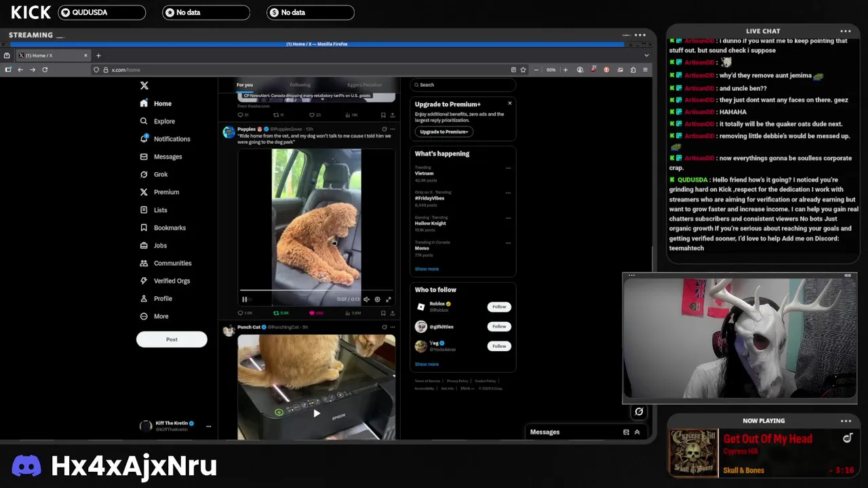Click the Grok icon on Puppies post
This screenshot has width=868, height=488.
coord(384,129)
